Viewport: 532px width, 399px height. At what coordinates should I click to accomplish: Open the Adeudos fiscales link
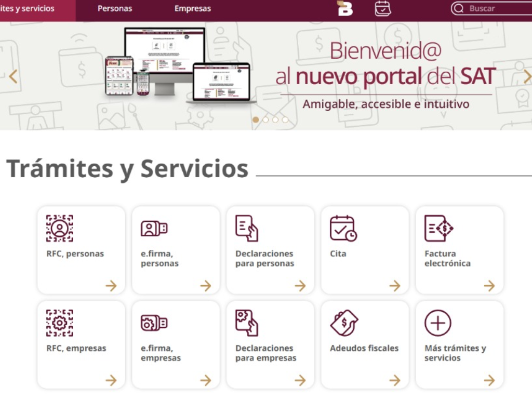point(364,349)
